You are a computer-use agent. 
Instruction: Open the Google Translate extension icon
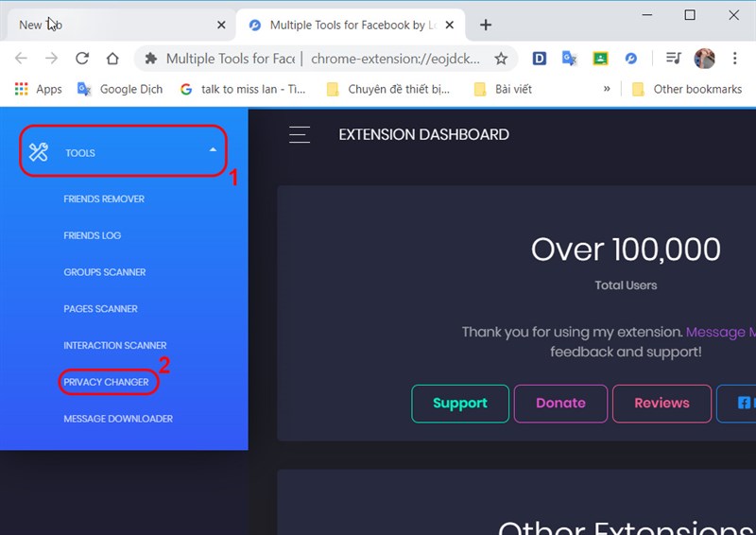[x=570, y=59]
